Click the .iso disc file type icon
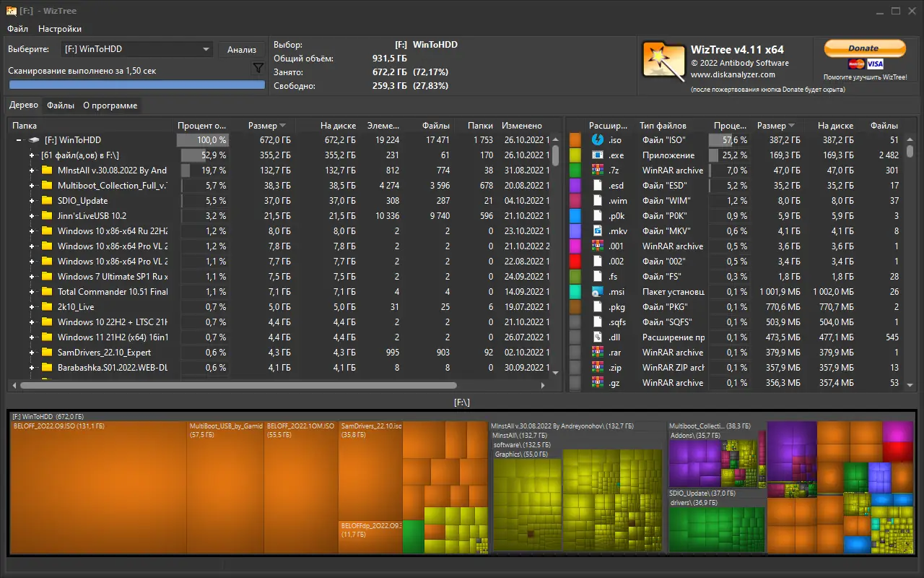 click(x=597, y=140)
